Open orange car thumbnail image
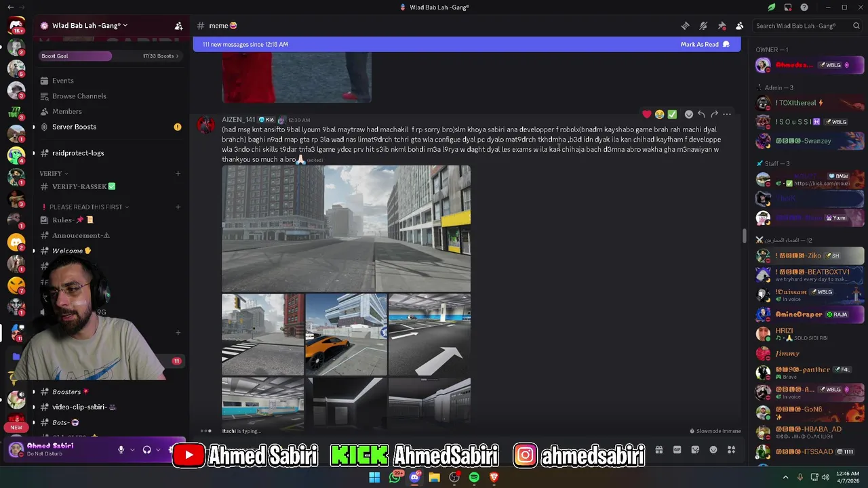The width and height of the screenshot is (868, 488). tap(346, 334)
